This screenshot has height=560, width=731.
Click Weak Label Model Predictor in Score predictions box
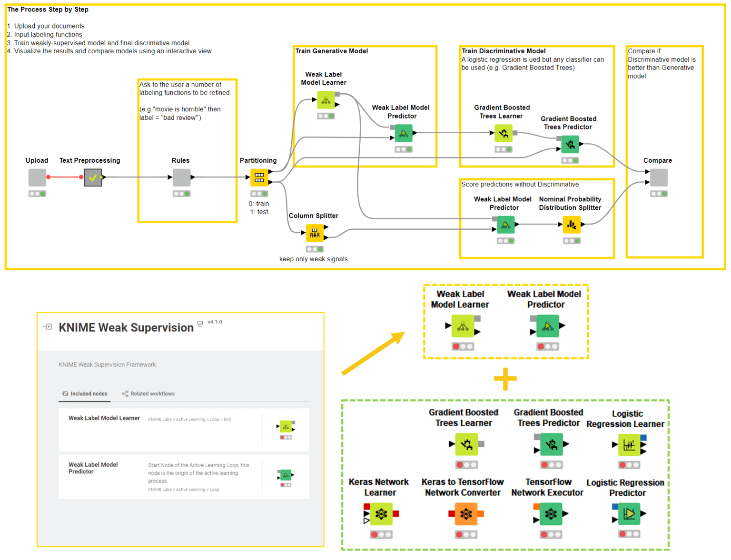(x=505, y=225)
